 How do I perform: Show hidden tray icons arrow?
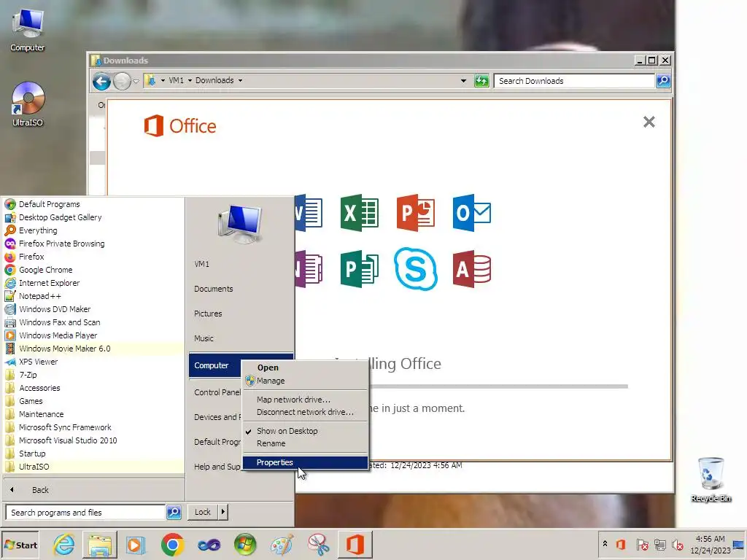(605, 543)
